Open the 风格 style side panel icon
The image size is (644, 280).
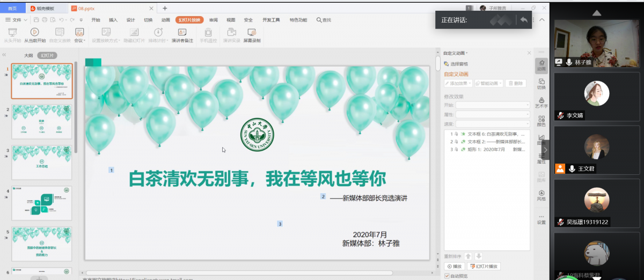(x=541, y=195)
